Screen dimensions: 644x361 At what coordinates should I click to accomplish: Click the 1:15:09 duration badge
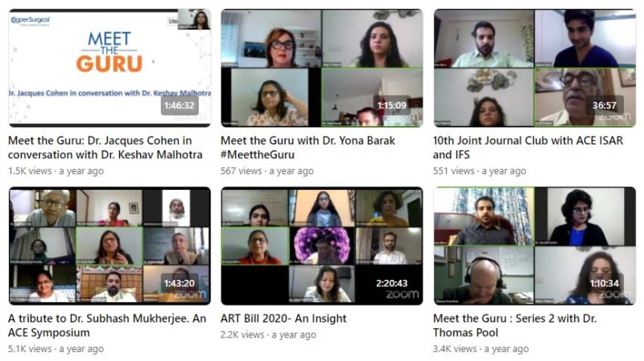click(392, 105)
